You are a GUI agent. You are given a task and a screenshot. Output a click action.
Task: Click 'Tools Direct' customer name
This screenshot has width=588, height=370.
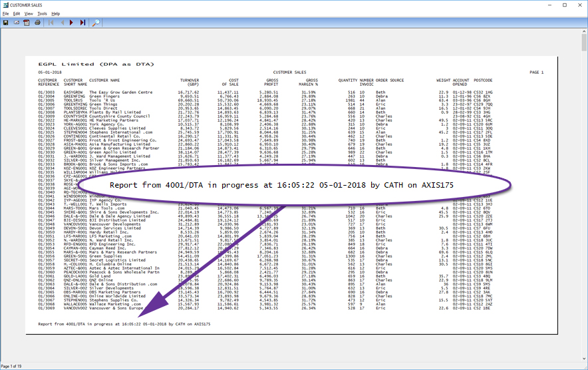(x=103, y=108)
